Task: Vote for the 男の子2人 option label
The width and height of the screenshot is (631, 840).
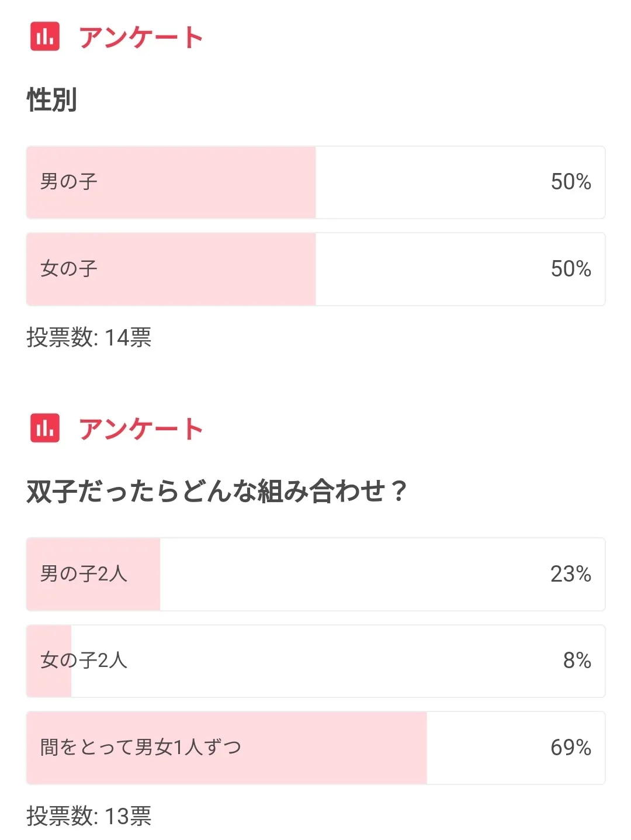Action: click(84, 574)
